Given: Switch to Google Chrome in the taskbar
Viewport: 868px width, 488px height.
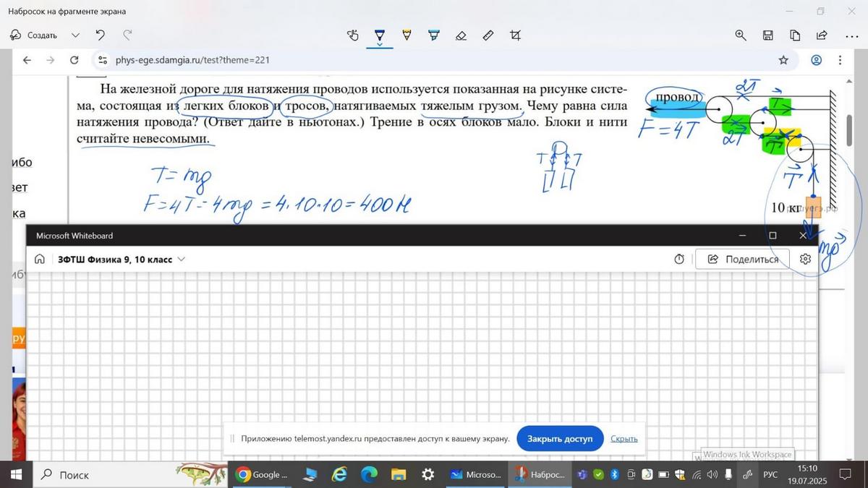Looking at the screenshot, I should click(262, 475).
